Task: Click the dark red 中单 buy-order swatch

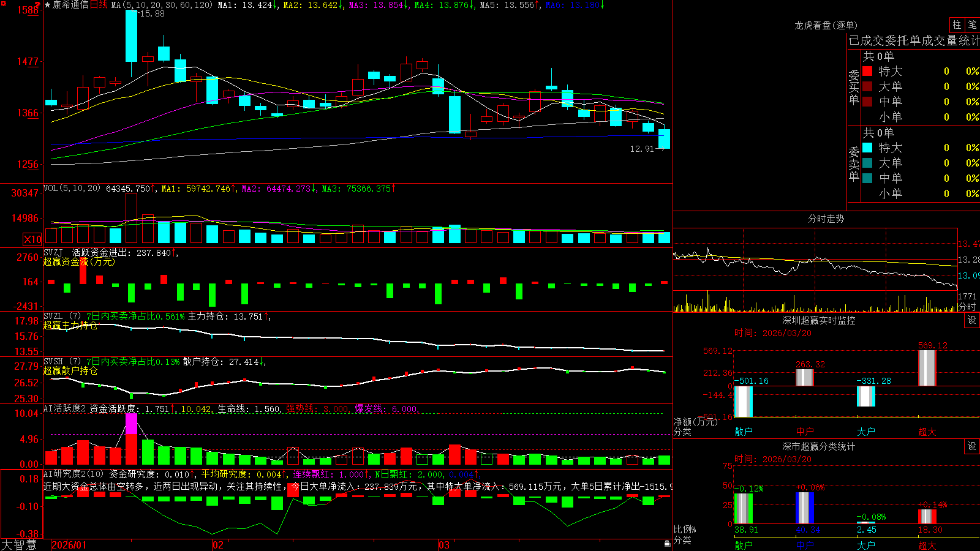Action: [x=867, y=102]
